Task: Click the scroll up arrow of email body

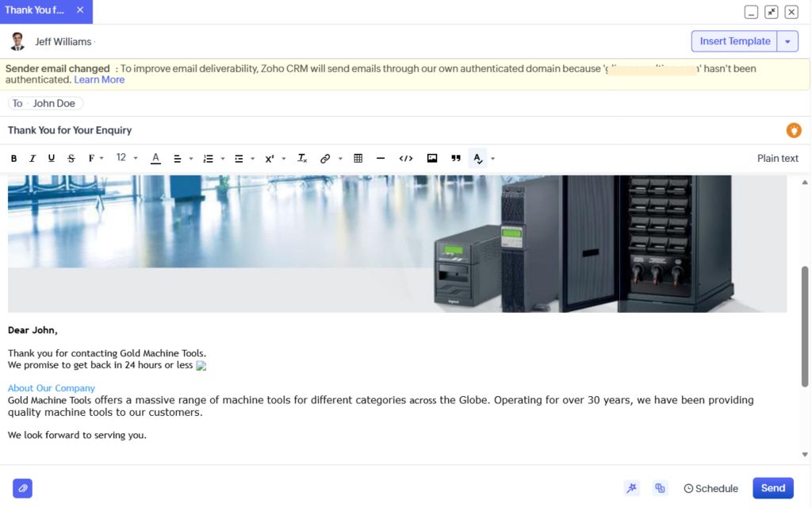Action: click(805, 183)
